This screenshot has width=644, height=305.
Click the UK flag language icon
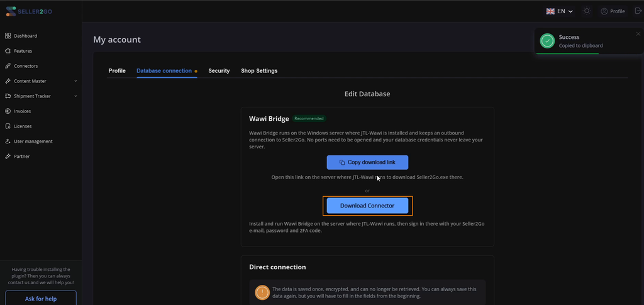point(550,11)
